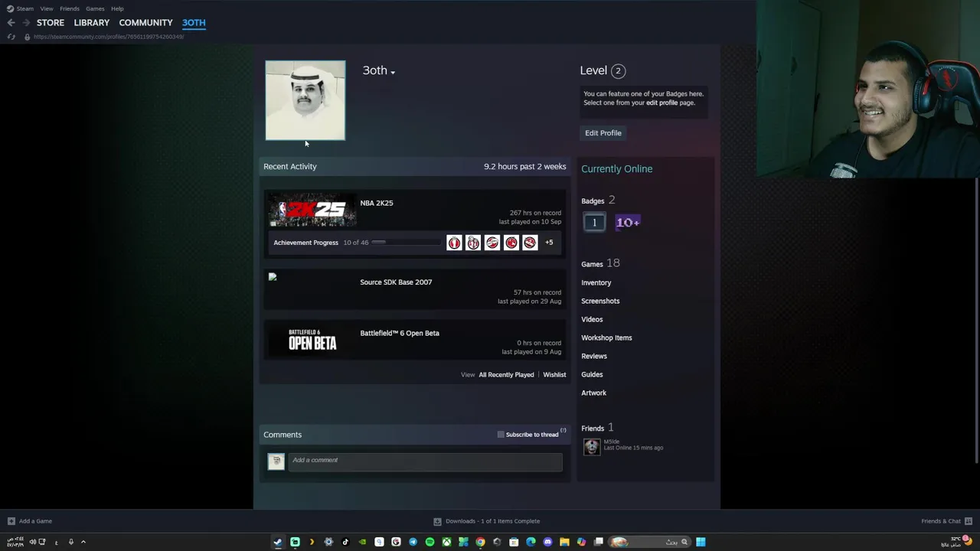Viewport: 980px width, 551px height.
Task: Open the Screenshots link
Action: tap(600, 302)
